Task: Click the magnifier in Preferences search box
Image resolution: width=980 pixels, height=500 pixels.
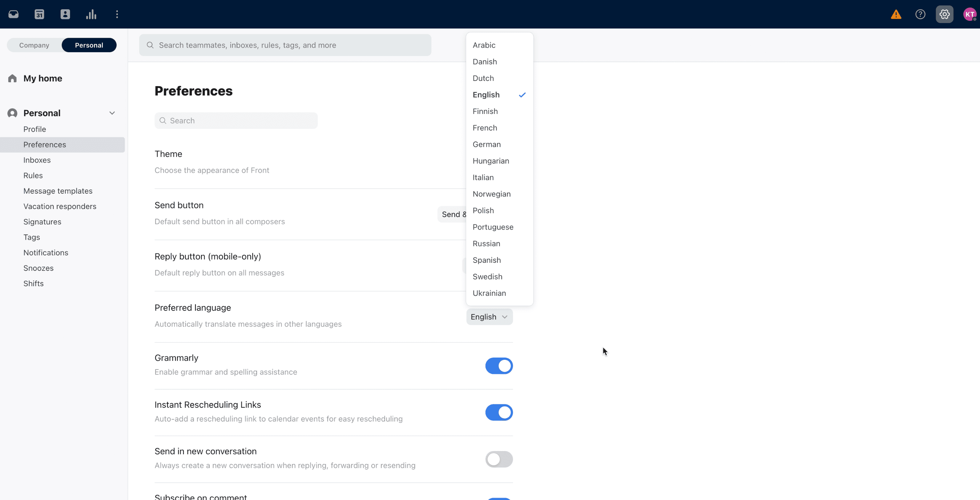Action: tap(163, 121)
